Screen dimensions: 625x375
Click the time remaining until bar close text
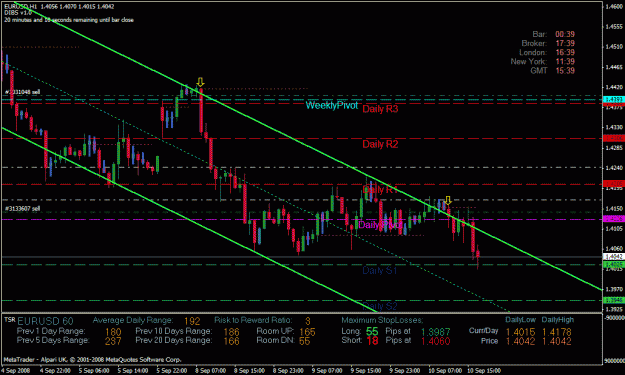point(69,20)
